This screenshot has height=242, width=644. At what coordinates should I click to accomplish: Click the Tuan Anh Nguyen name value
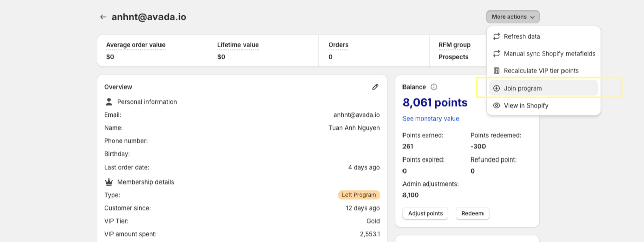354,128
